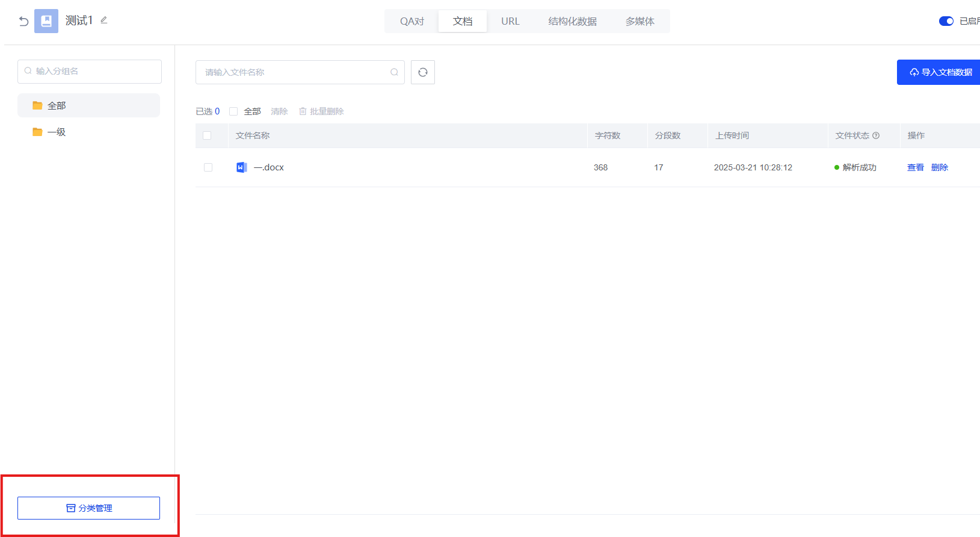Click the edit pencil next to 测试1
Image resolution: width=980 pixels, height=537 pixels.
(104, 20)
